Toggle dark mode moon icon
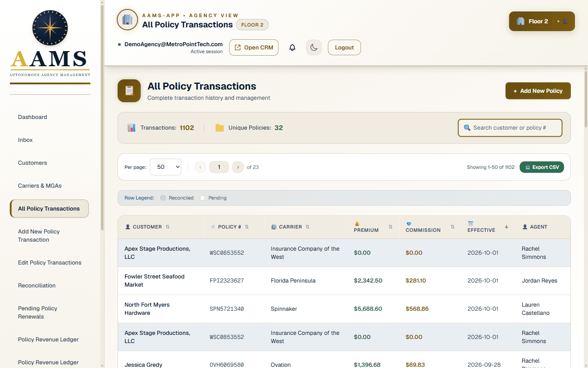 (x=314, y=47)
